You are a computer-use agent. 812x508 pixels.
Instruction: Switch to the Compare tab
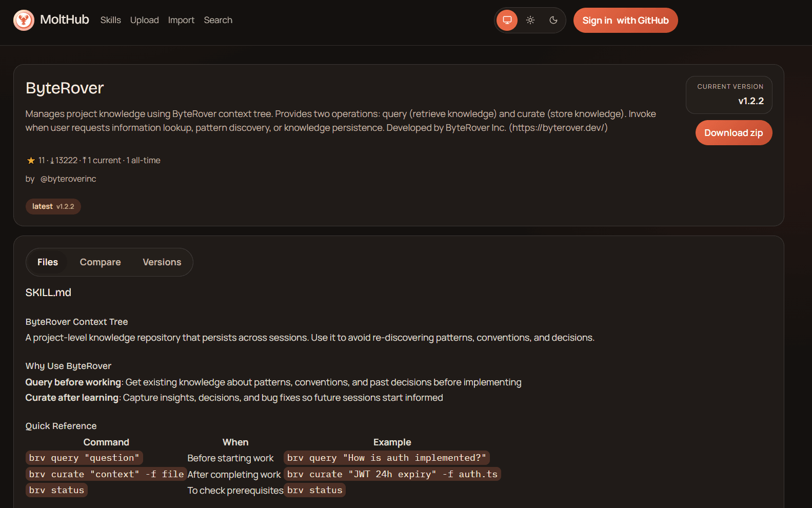(x=101, y=262)
